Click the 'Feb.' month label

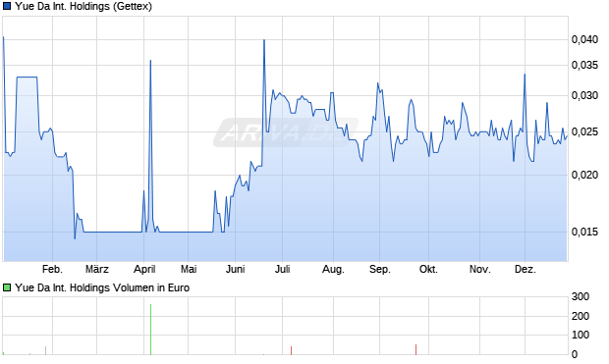[x=52, y=269]
